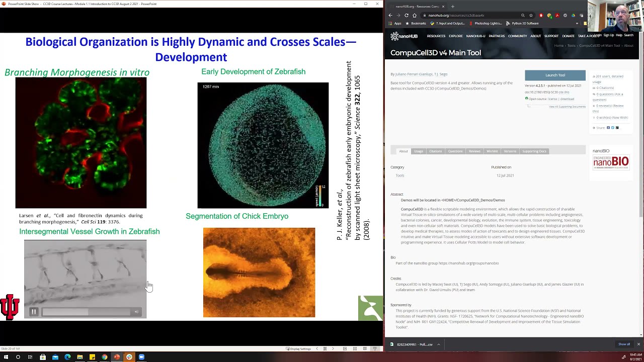The image size is (644, 362).
Task: Open Windows Start menu
Action: pyautogui.click(x=6, y=357)
